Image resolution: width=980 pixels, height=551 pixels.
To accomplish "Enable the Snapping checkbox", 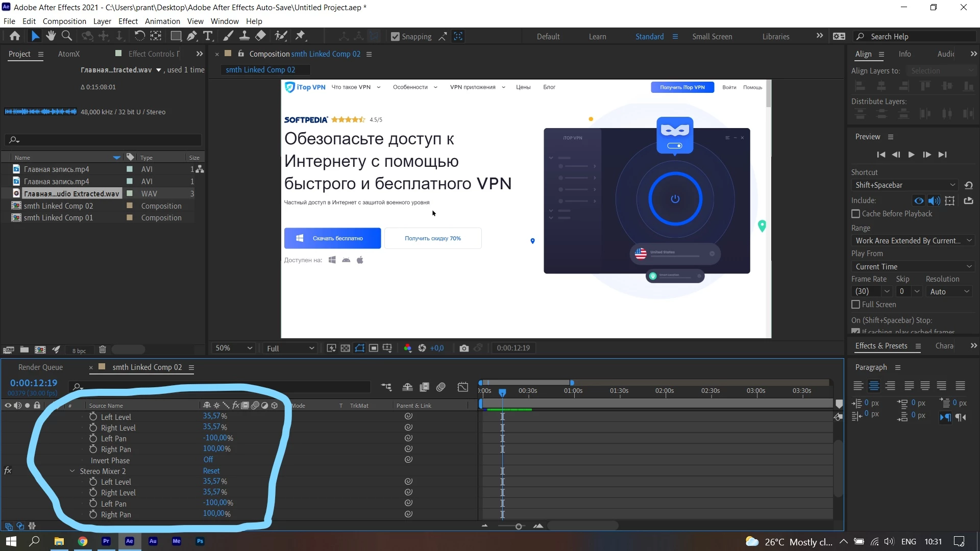I will click(x=395, y=37).
